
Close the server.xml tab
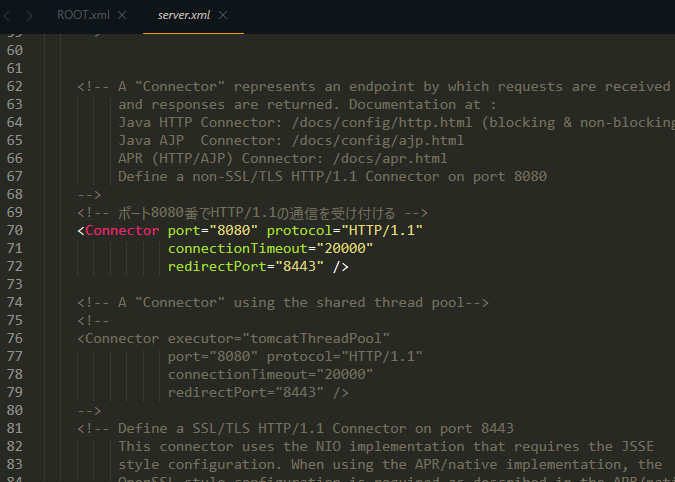(223, 15)
